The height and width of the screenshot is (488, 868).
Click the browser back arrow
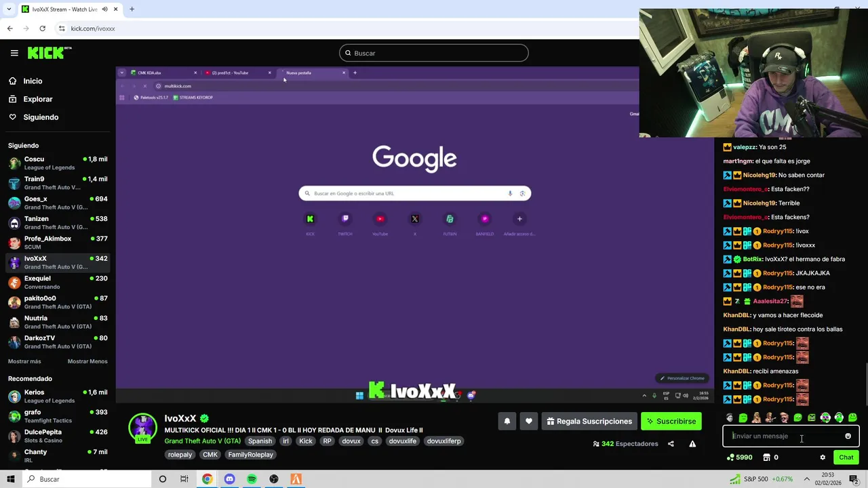coord(9,28)
